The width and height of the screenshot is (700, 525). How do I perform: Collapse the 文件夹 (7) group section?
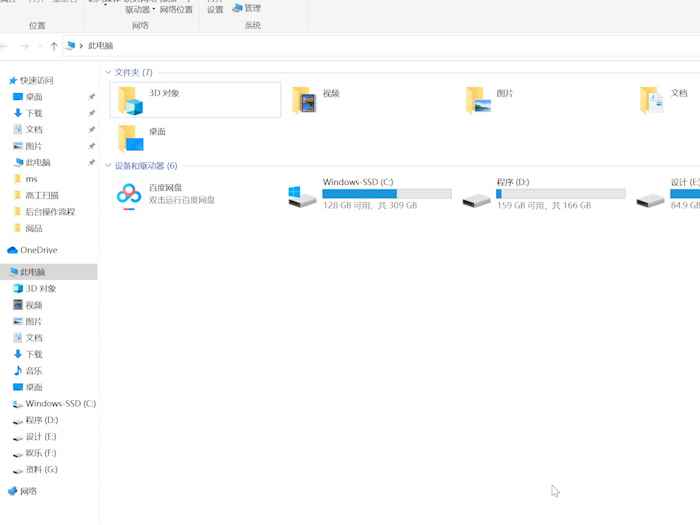108,72
